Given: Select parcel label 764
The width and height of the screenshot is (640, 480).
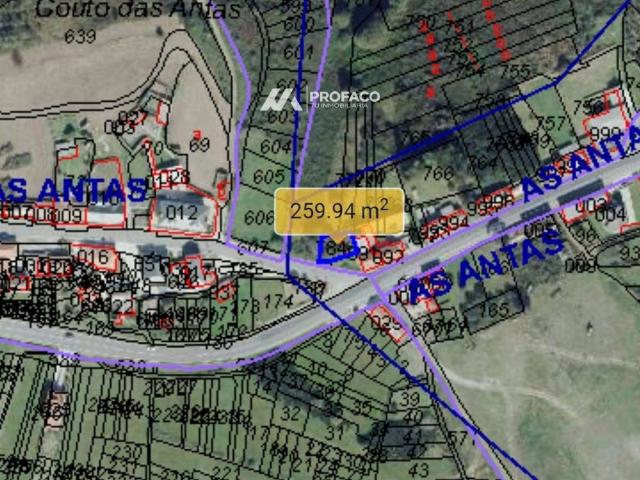Looking at the screenshot, I should pos(484,163).
